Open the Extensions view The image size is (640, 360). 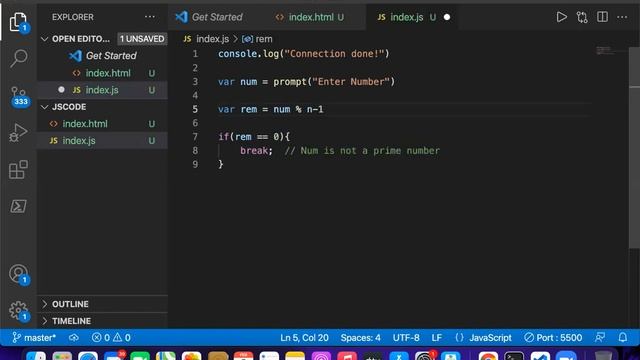pos(18,169)
